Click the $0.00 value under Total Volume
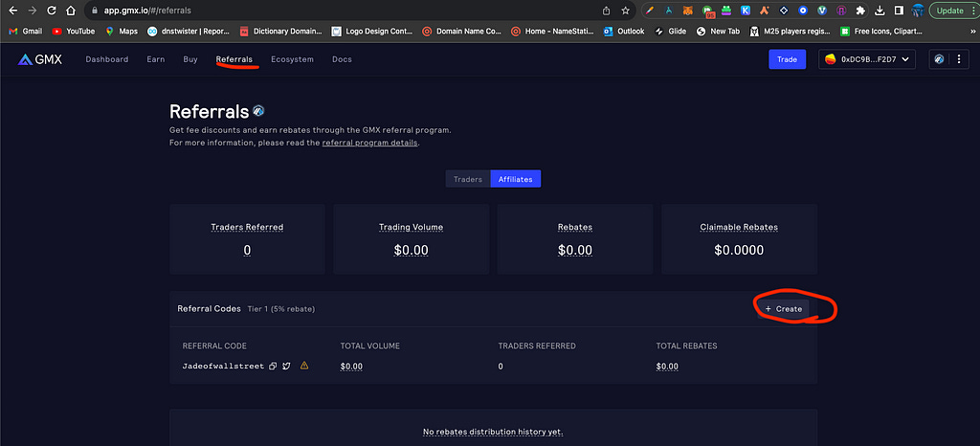Screen dimensions: 980x446 click(x=351, y=367)
